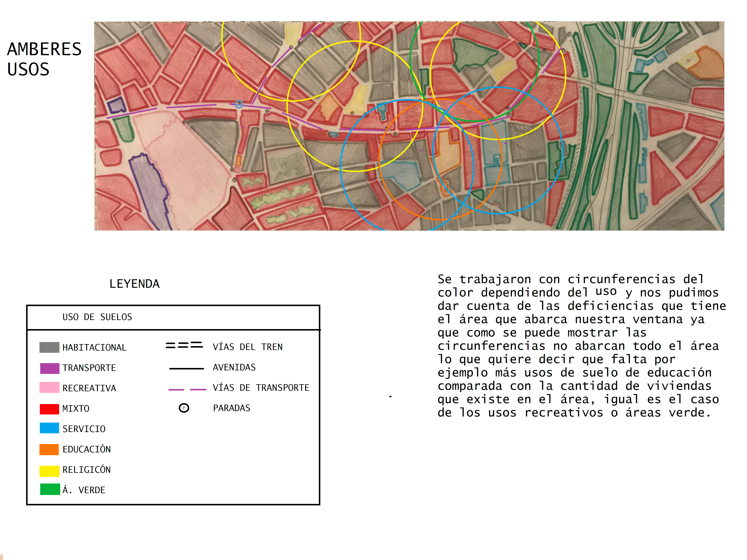
Task: Click the line 'ejemplo más usos de suelo de educación'
Action: 575,372
